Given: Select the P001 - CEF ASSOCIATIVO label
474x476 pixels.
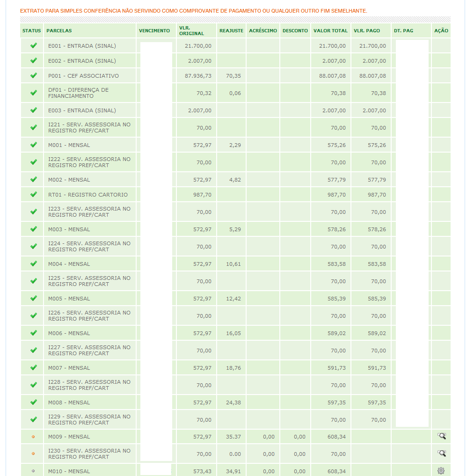Looking at the screenshot, I should (x=83, y=76).
